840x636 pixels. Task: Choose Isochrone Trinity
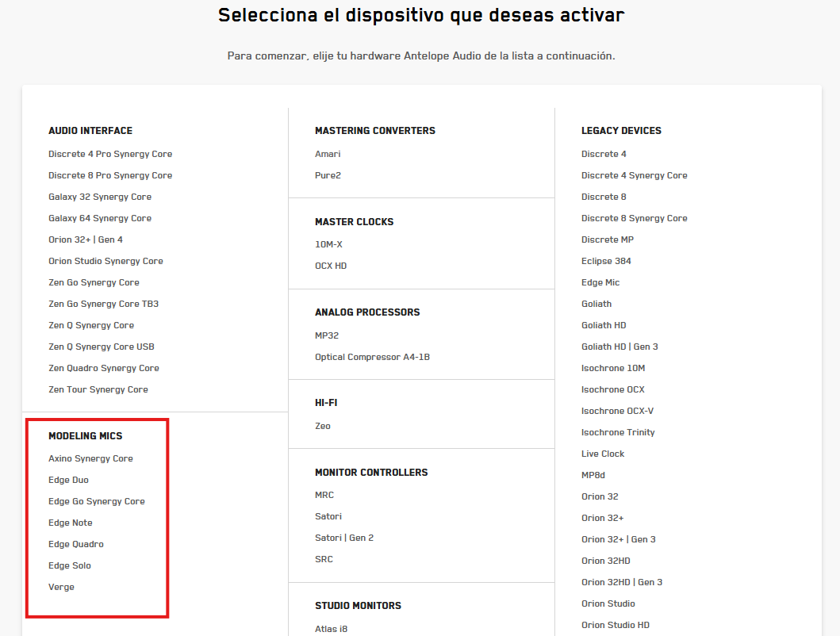click(618, 432)
